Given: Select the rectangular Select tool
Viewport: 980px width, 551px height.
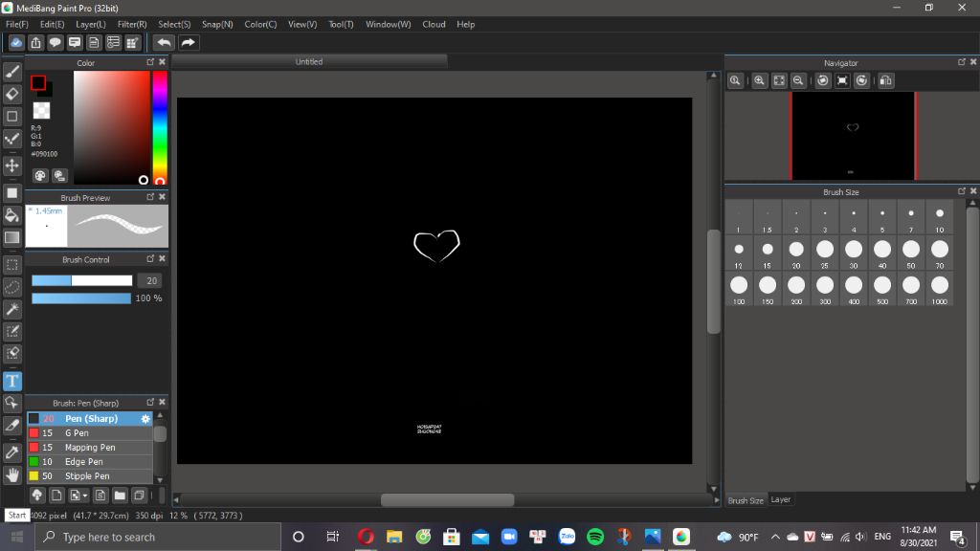Looking at the screenshot, I should click(11, 265).
